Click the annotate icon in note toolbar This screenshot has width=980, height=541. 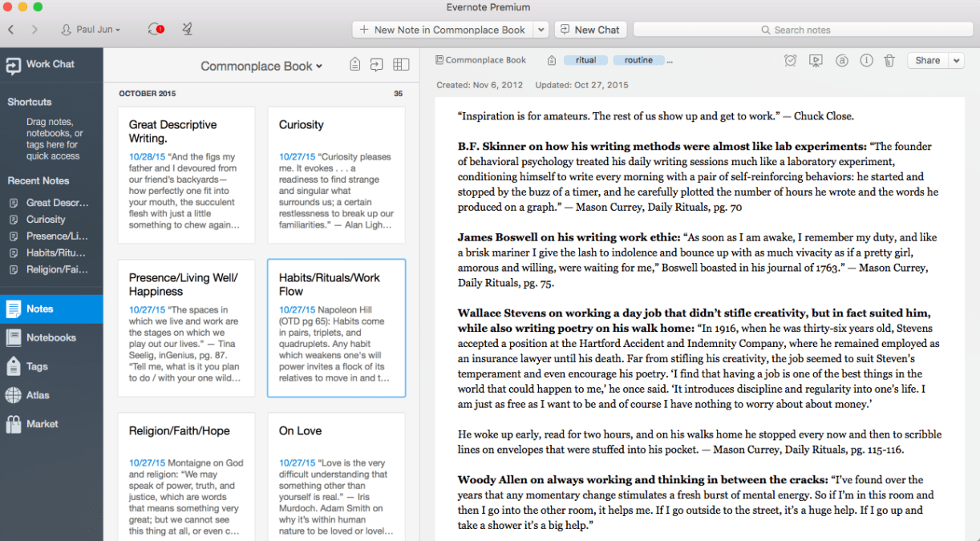pos(841,60)
